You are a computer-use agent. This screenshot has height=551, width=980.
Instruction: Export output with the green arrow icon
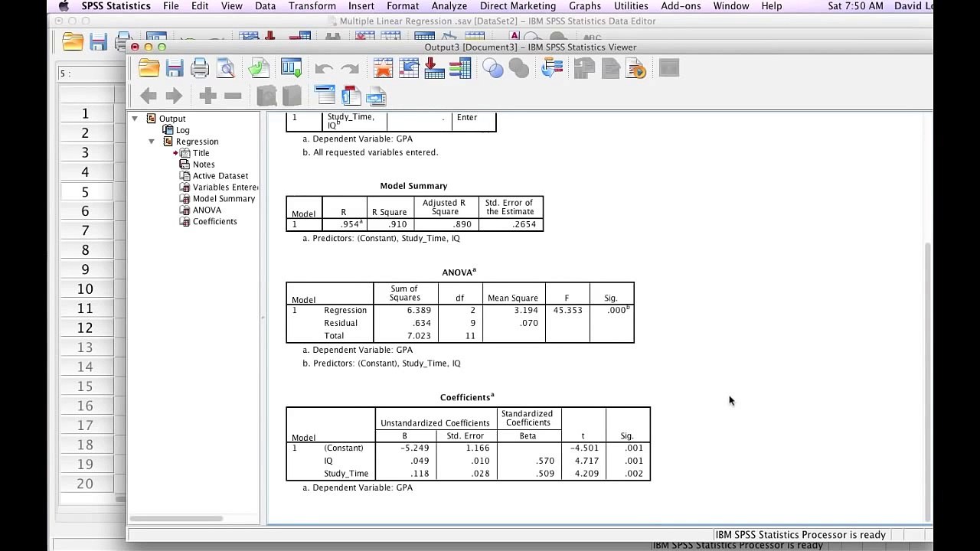point(259,69)
